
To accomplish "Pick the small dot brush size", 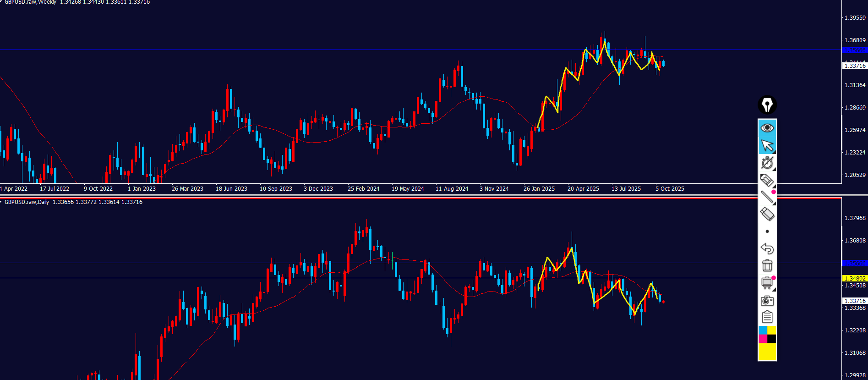I will point(767,231).
